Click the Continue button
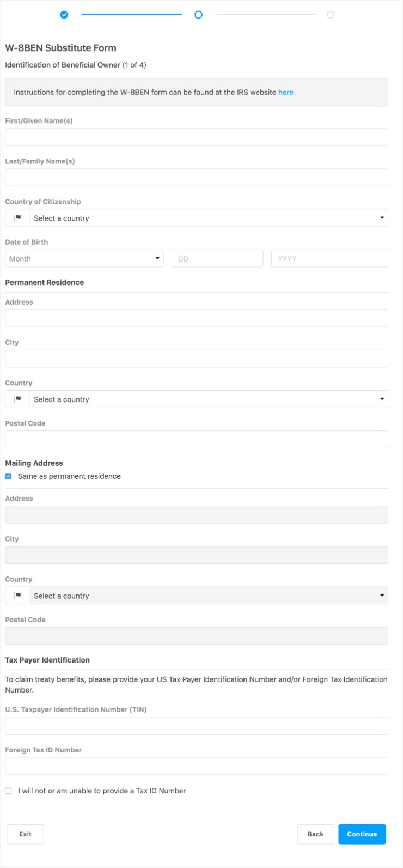Image resolution: width=403 pixels, height=868 pixels. pyautogui.click(x=362, y=834)
